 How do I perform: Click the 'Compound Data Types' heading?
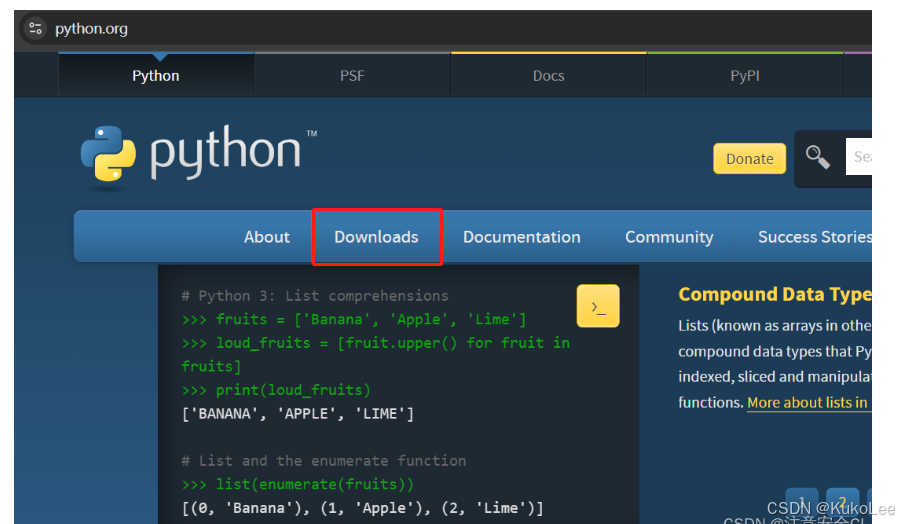(x=775, y=294)
